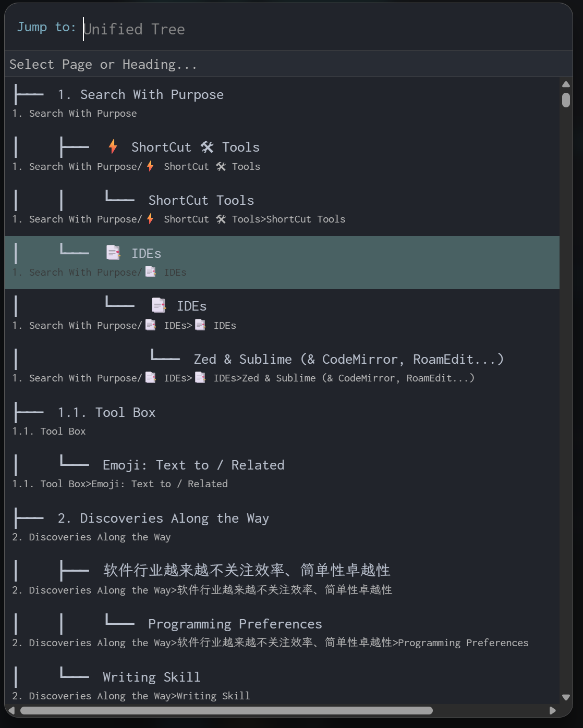583x728 pixels.
Task: Click the scroll-up arrow of the vertical scrollbar
Action: pyautogui.click(x=566, y=84)
